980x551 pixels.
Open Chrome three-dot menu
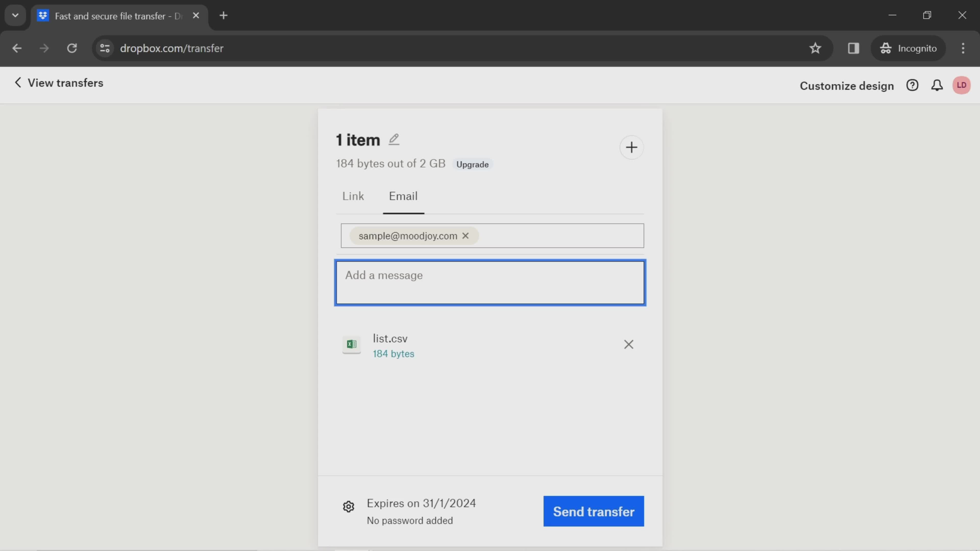point(963,48)
